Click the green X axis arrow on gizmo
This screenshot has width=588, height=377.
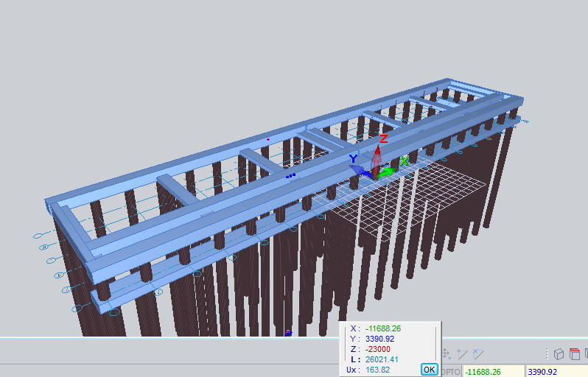394,168
